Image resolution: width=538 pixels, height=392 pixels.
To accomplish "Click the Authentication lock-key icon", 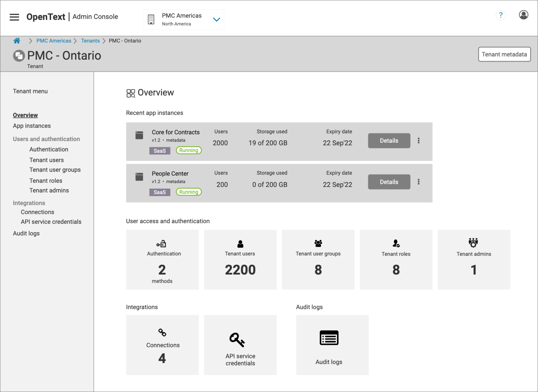I will click(x=161, y=244).
